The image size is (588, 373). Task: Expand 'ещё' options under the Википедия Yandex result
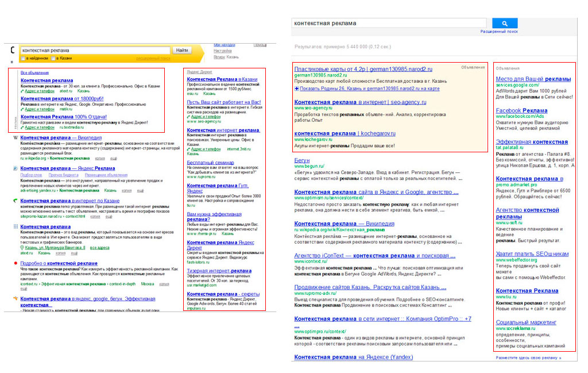click(x=114, y=158)
